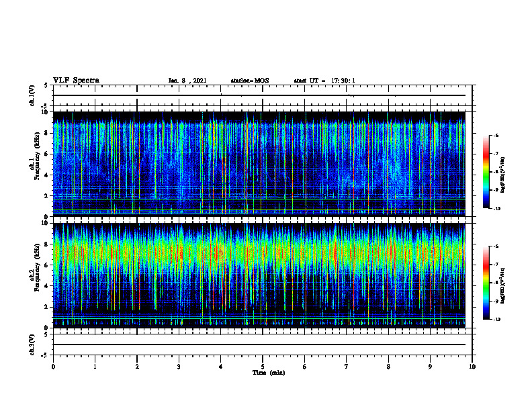Image resolution: width=532 pixels, height=411 pixels.
Task: Click time axis tick label "5"
Action: click(263, 367)
